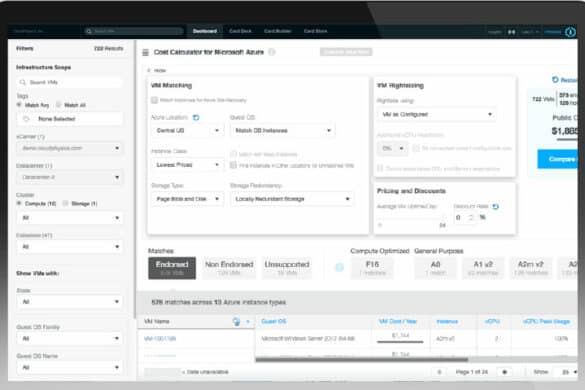The image size is (585, 390).
Task: Select the Unsupported matches tab
Action: [287, 268]
